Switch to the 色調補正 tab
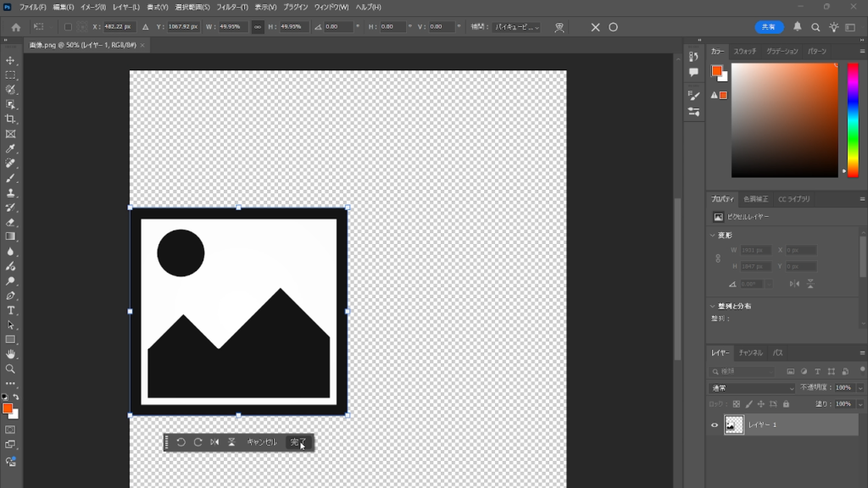The image size is (868, 488). click(755, 198)
